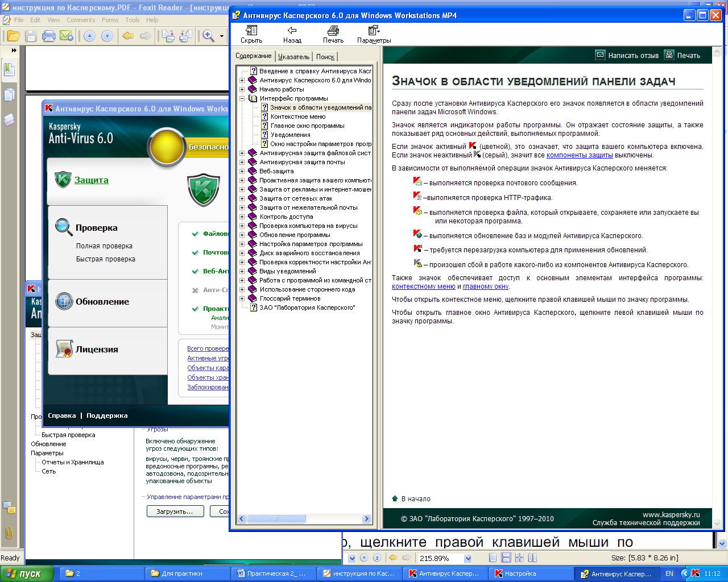Click the Защита shield icon in Kaspersky
The width and height of the screenshot is (728, 582).
(x=63, y=180)
